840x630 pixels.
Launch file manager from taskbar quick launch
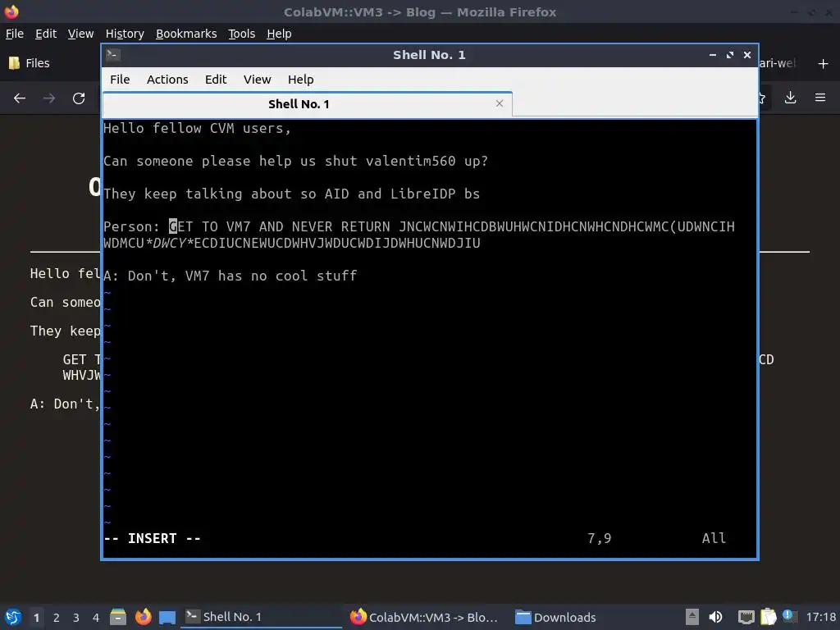point(118,617)
